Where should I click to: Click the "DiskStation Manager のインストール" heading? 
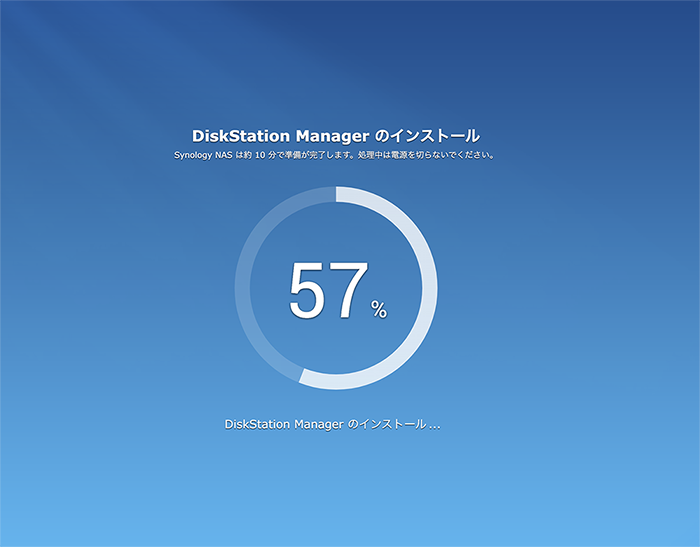click(x=336, y=136)
